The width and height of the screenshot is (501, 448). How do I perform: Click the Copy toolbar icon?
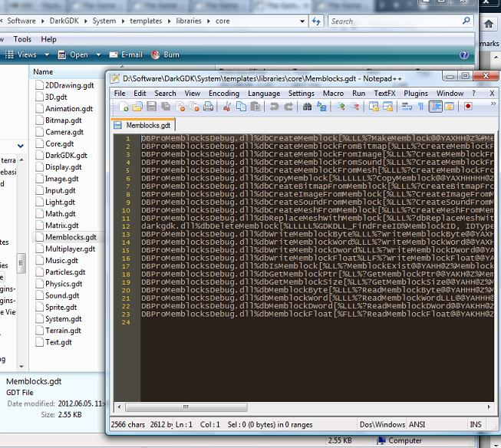pyautogui.click(x=241, y=107)
